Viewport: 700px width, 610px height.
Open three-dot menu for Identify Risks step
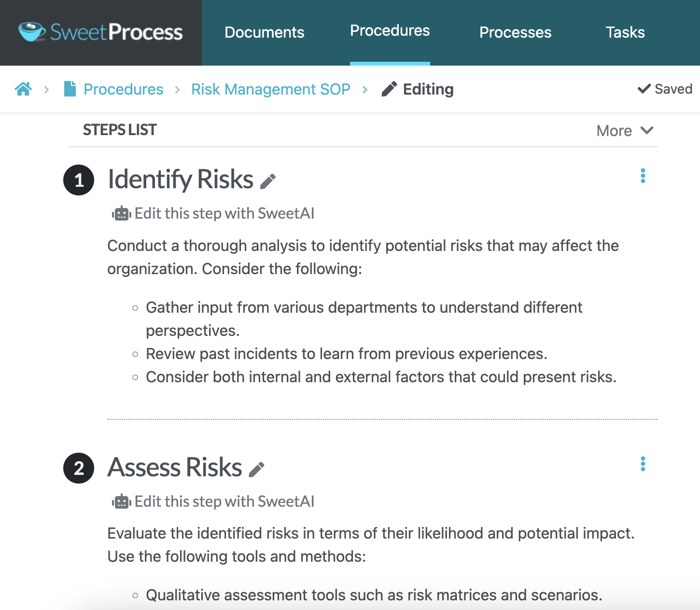click(643, 176)
